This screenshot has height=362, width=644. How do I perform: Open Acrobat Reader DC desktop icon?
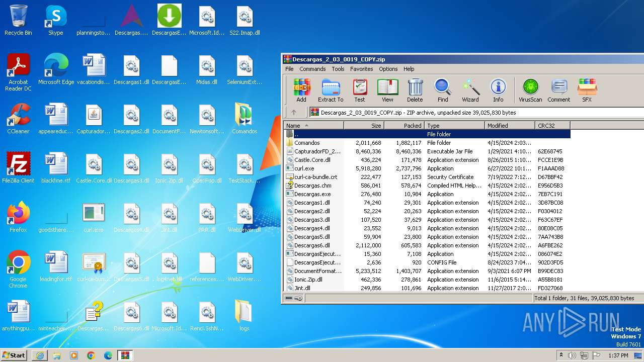pyautogui.click(x=18, y=73)
